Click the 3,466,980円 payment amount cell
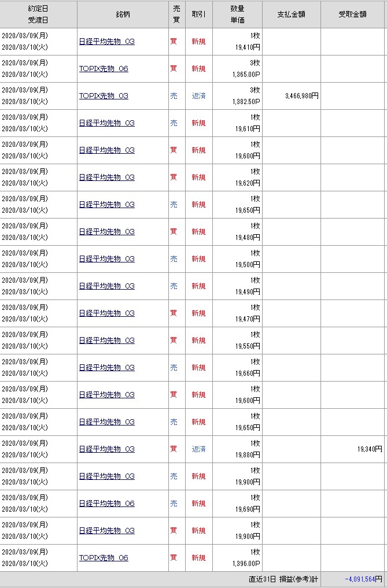387x588 pixels. [301, 96]
